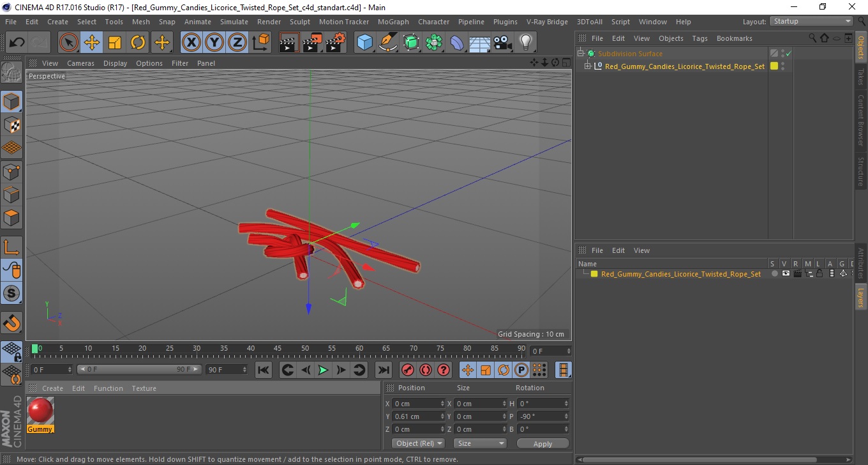Screen dimensions: 868x465
Task: Render the current view
Action: pos(290,43)
